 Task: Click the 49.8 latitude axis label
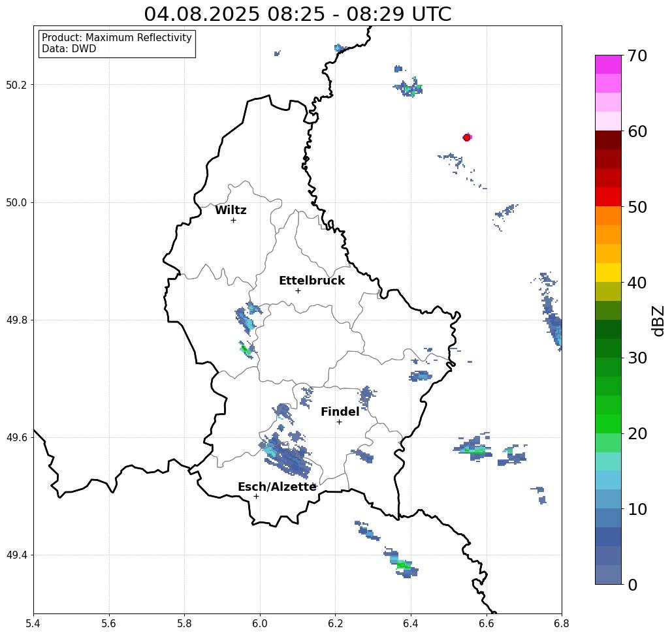click(16, 320)
